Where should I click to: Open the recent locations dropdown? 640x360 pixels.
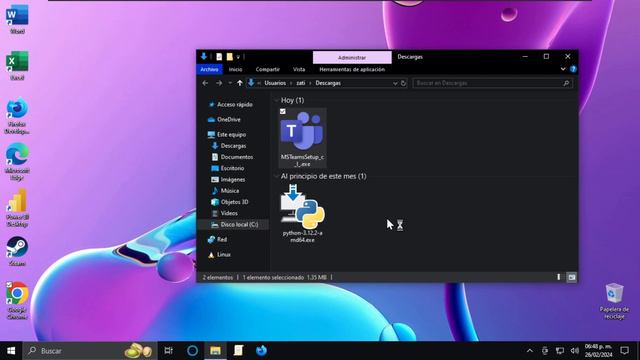click(x=230, y=83)
